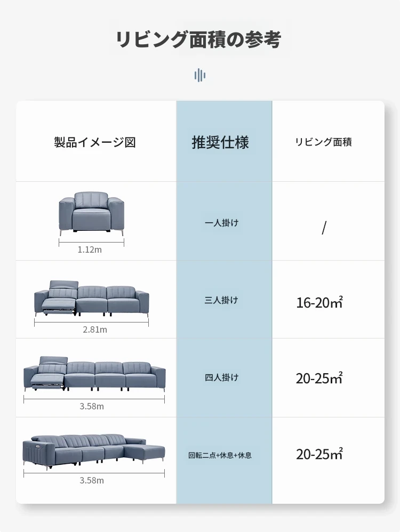This screenshot has height=532, width=400.
Task: Select the four-seat sofa image
Action: pos(94,374)
